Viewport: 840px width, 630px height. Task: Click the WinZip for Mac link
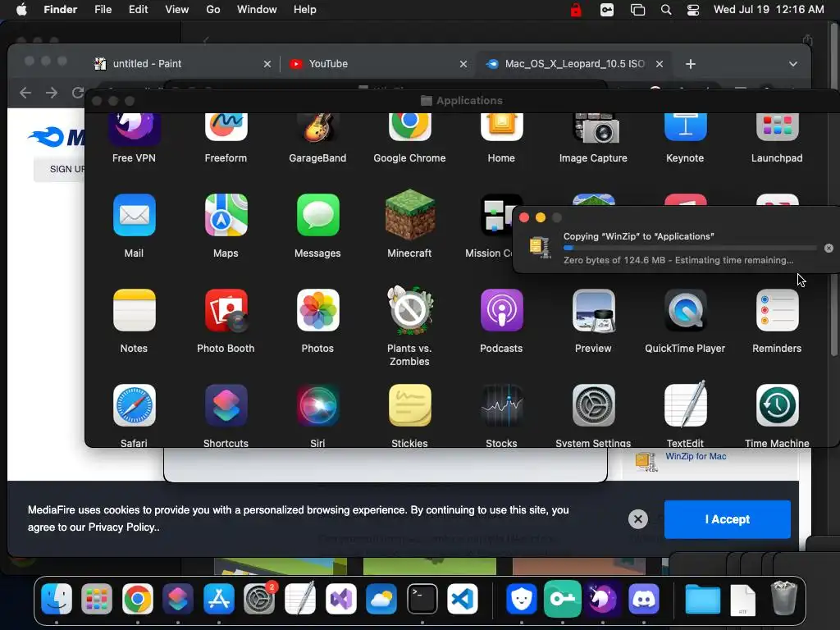tap(696, 456)
